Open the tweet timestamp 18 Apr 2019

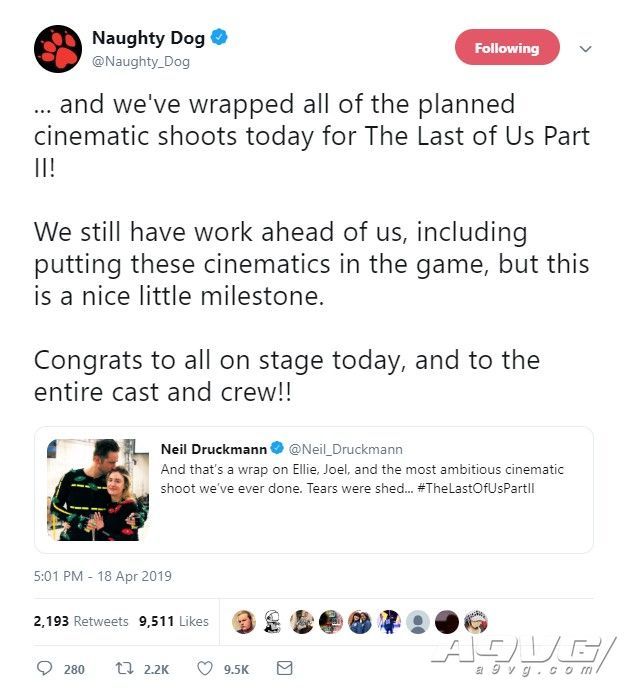[103, 576]
